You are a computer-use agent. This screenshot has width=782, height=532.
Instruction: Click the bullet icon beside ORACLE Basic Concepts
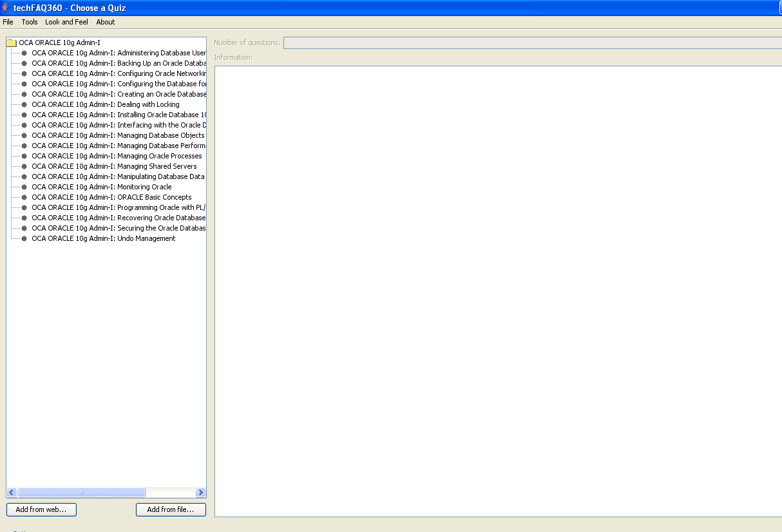(24, 197)
